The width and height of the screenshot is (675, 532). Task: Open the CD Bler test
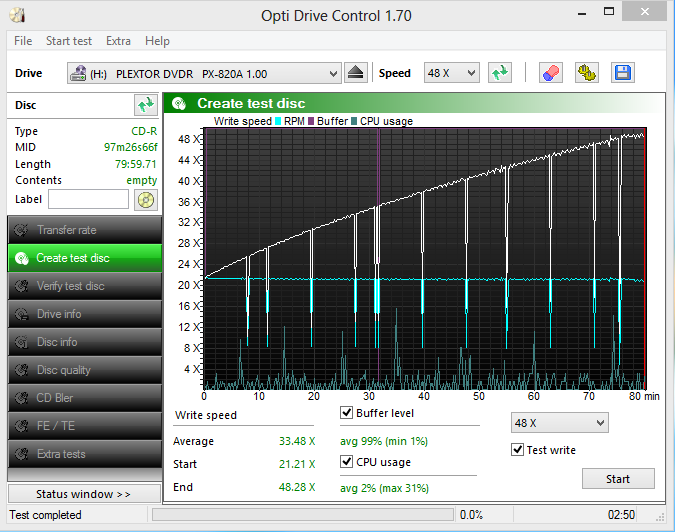(x=85, y=398)
